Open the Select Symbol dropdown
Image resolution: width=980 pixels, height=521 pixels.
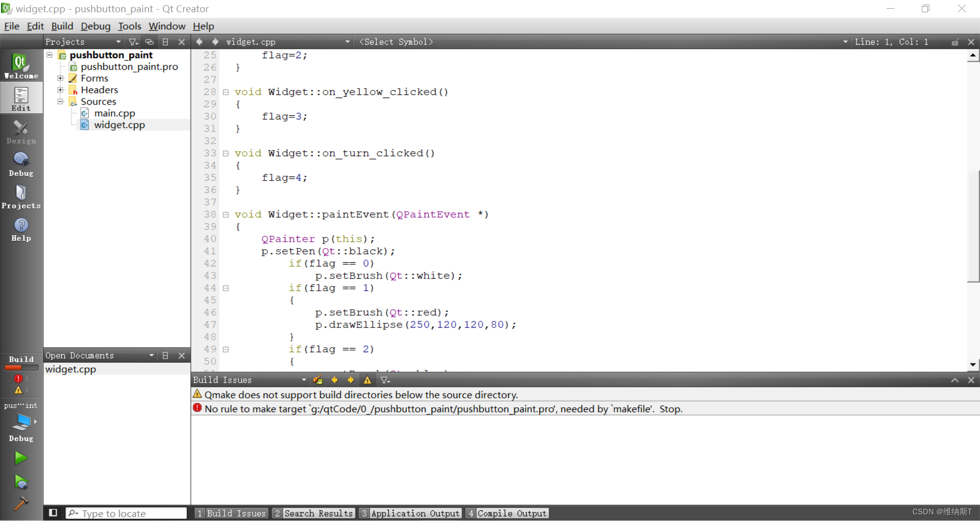point(396,42)
